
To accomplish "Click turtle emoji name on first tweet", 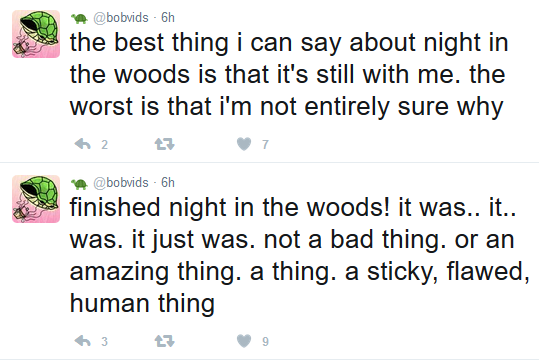I will click(x=79, y=18).
